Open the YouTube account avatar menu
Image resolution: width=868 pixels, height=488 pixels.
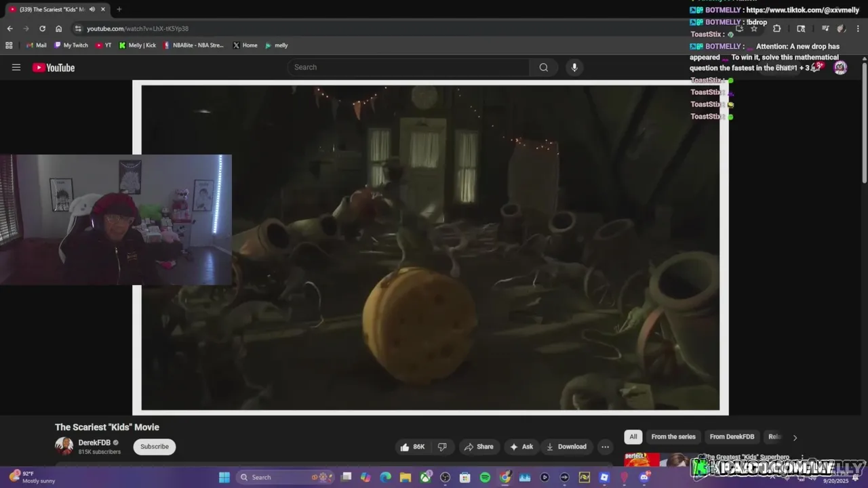840,67
